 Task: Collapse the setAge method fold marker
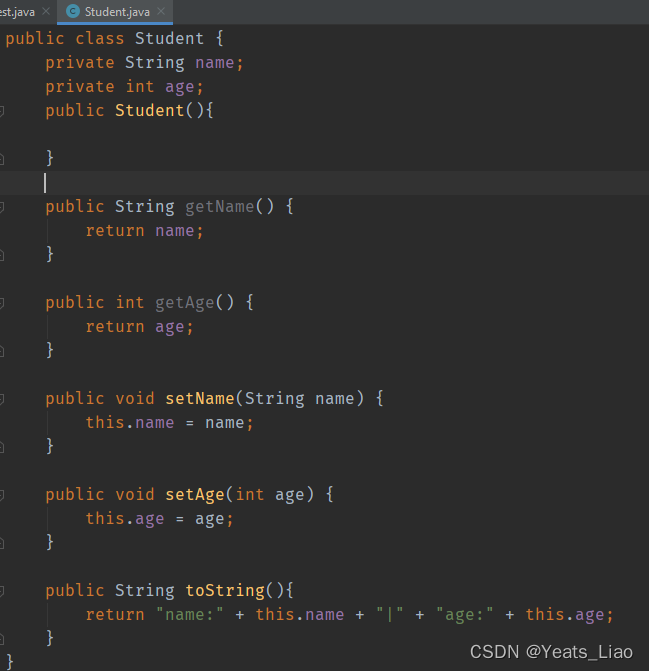pos(2,495)
